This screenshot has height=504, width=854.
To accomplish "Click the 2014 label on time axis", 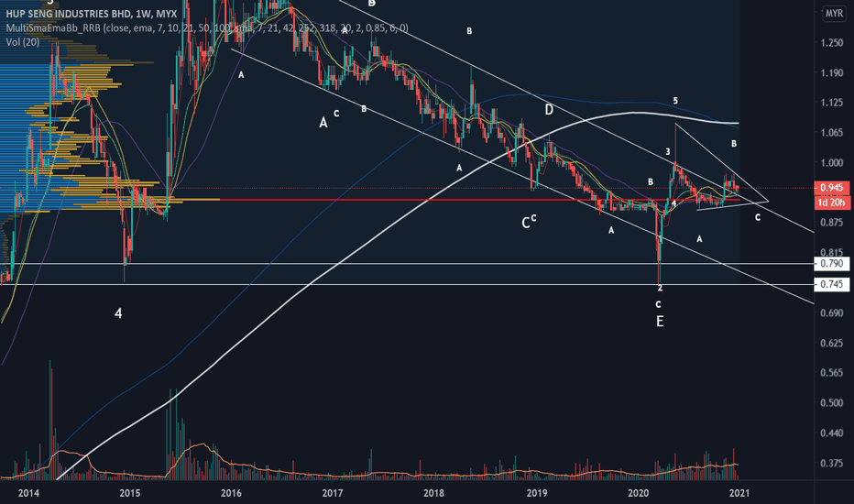I will (x=28, y=494).
